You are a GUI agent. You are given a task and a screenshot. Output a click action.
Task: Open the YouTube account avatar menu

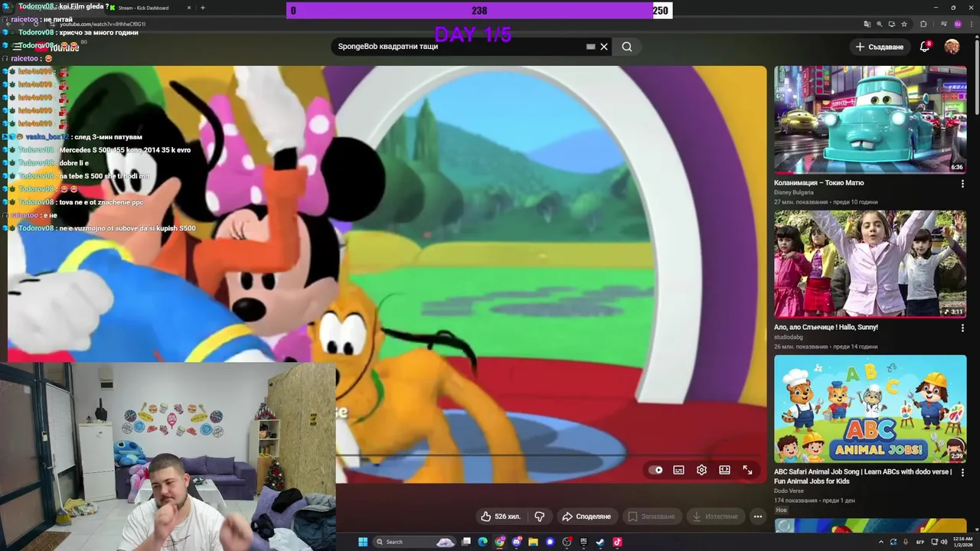[x=952, y=47]
